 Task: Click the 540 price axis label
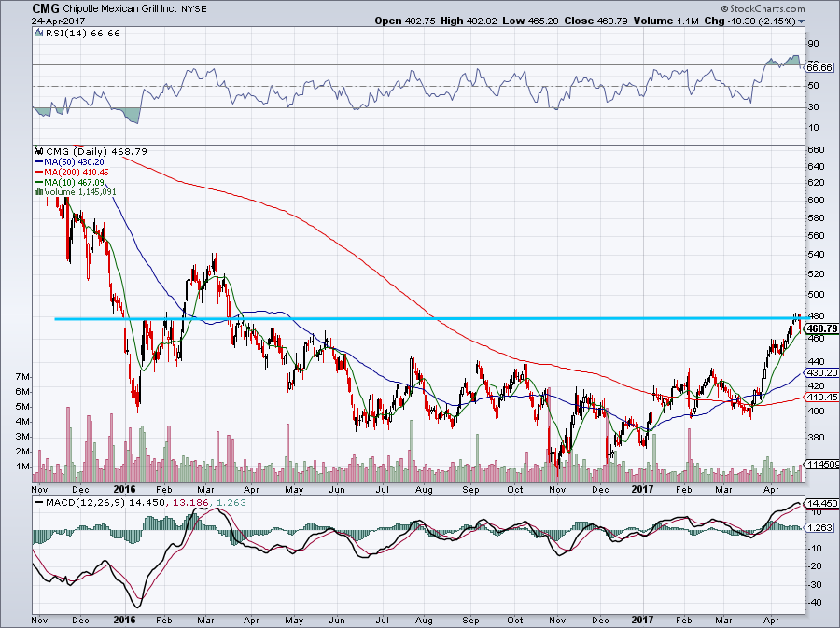point(817,255)
